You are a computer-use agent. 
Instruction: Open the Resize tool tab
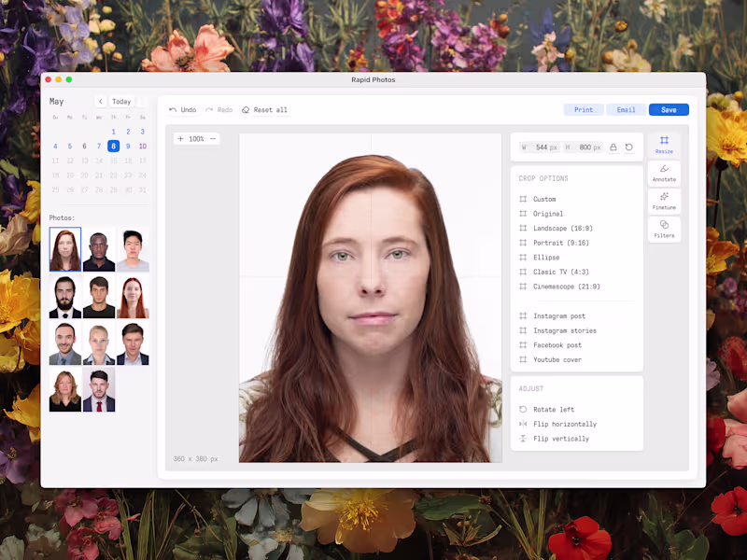click(664, 145)
